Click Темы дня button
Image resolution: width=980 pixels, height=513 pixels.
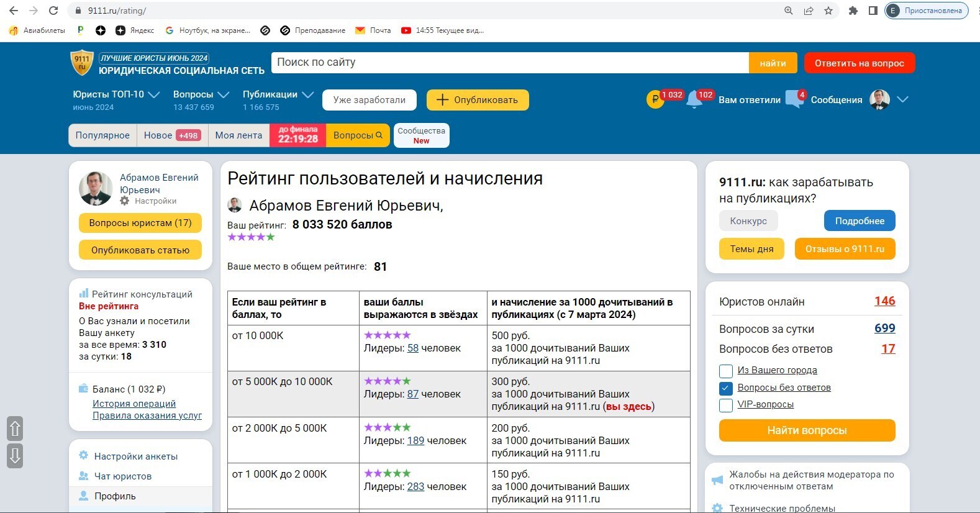(x=751, y=248)
